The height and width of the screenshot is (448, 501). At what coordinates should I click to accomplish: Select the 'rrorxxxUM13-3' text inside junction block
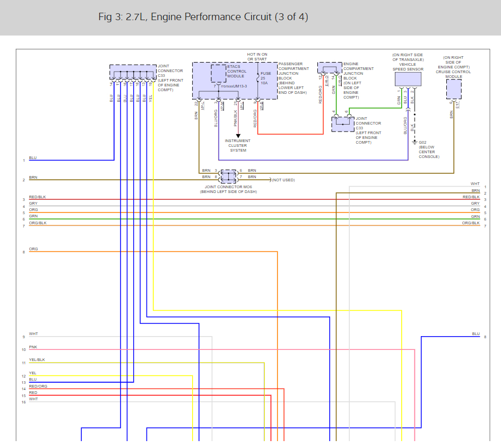point(234,86)
